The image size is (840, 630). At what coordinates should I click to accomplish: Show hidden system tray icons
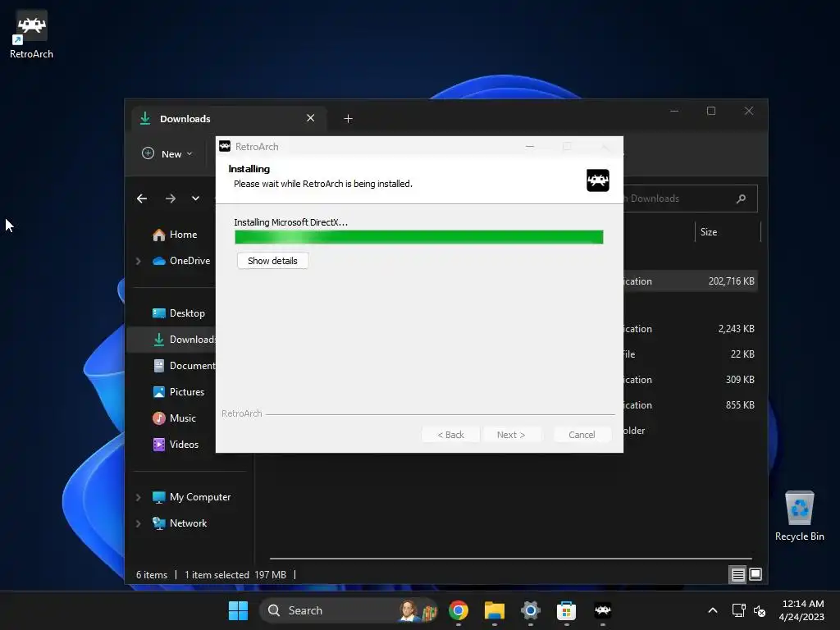pyautogui.click(x=713, y=610)
